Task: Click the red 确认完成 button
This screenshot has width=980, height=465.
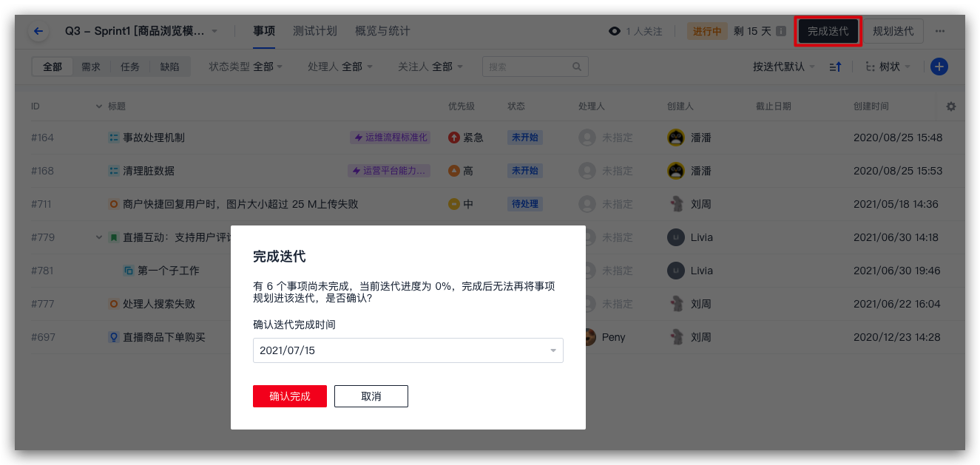Action: (x=290, y=396)
